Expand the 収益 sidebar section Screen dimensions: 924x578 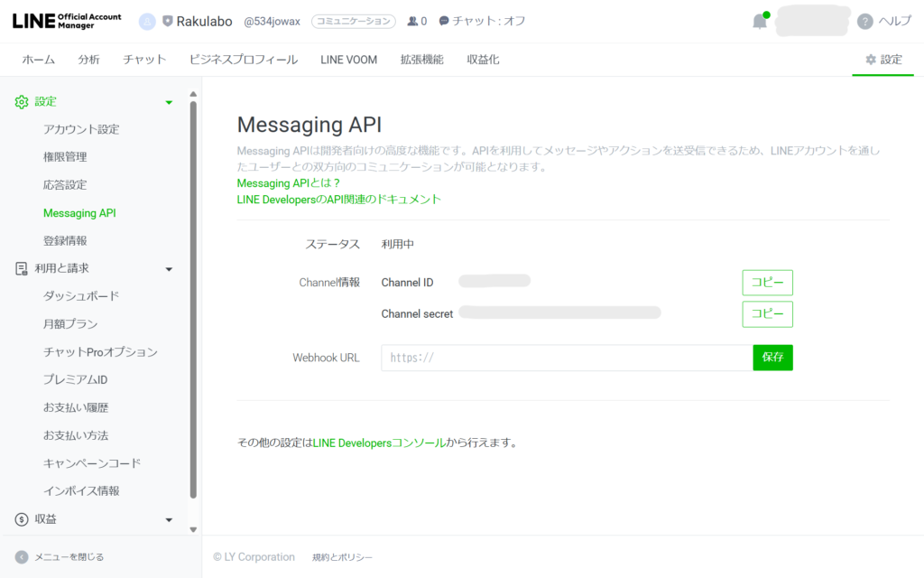(x=169, y=519)
